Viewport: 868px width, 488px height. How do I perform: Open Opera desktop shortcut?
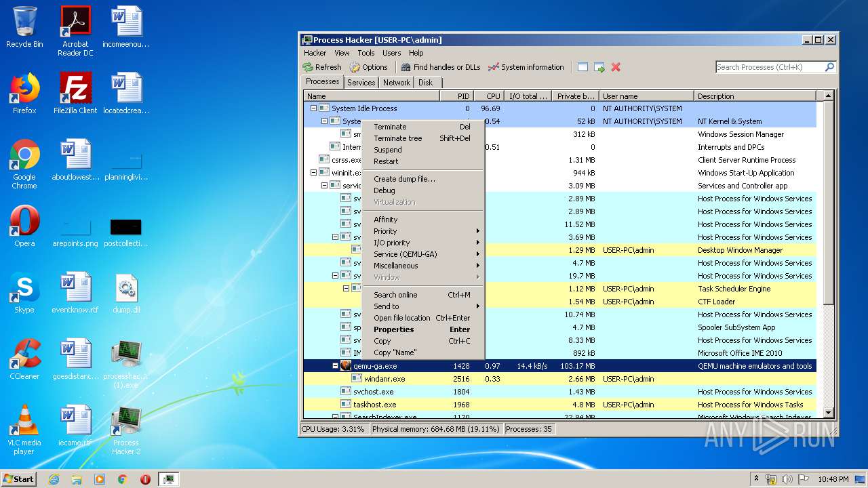pos(24,226)
